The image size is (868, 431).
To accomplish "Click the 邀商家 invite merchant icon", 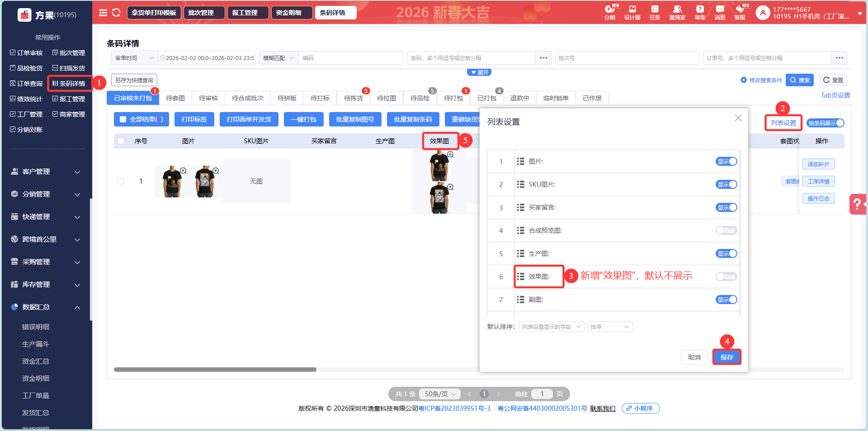I will pyautogui.click(x=677, y=13).
